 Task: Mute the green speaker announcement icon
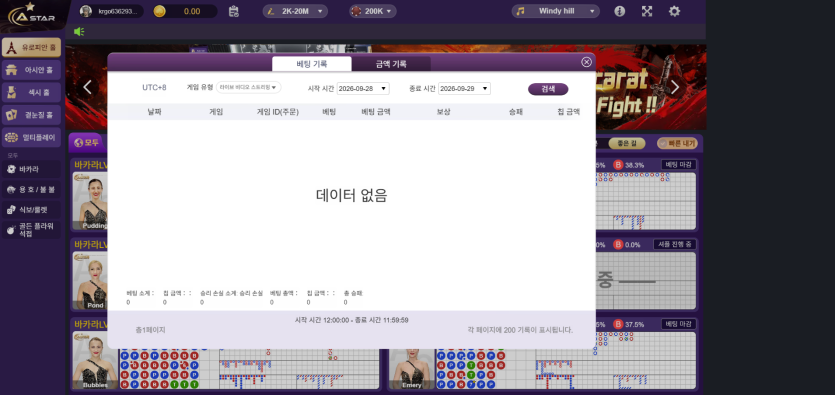pos(79,31)
